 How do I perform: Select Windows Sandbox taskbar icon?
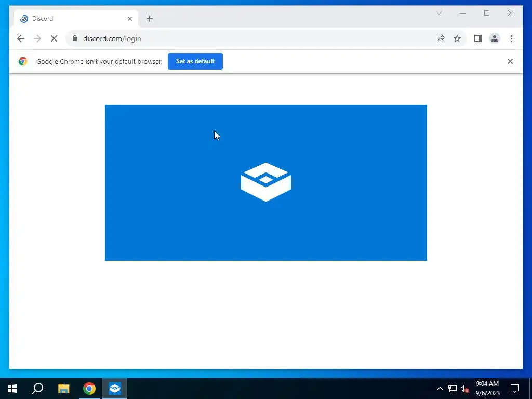[115, 389]
